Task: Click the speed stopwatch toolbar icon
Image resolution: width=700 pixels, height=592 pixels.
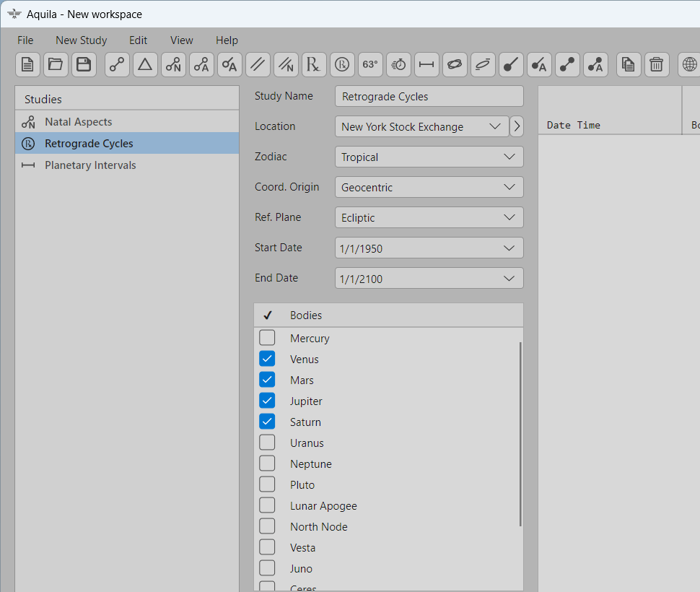Action: pos(398,65)
